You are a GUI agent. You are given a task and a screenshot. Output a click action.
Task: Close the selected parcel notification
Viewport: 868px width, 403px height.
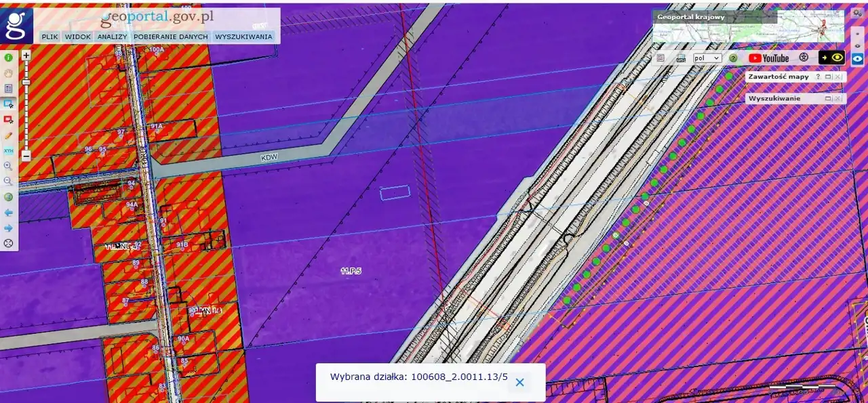click(519, 383)
